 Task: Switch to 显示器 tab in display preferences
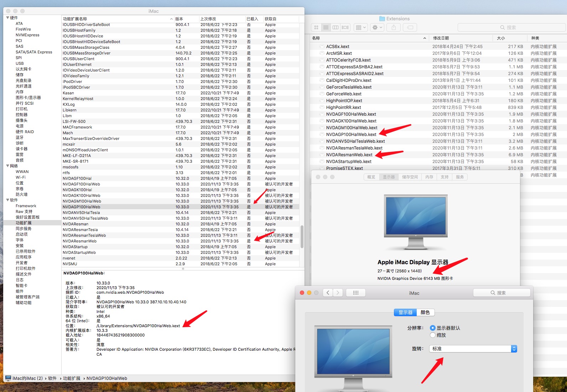tap(405, 312)
